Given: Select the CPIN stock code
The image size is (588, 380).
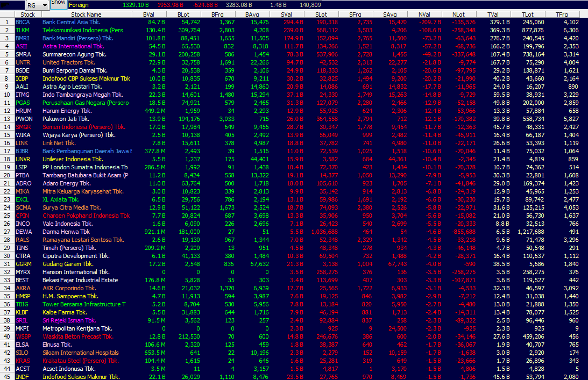Looking at the screenshot, I should click(22, 216).
